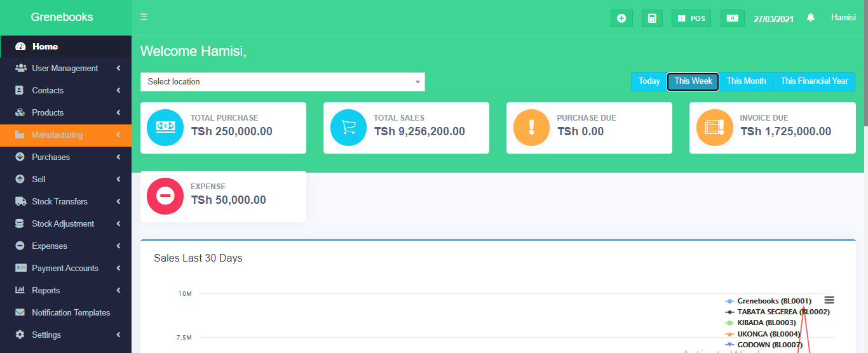Select the This Month filter button
Image resolution: width=868 pixels, height=353 pixels.
pos(746,81)
